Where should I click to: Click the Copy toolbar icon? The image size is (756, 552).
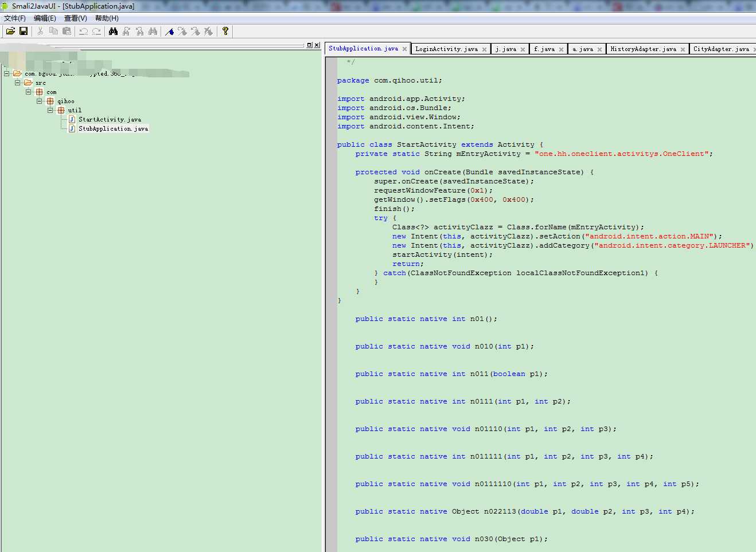point(53,32)
